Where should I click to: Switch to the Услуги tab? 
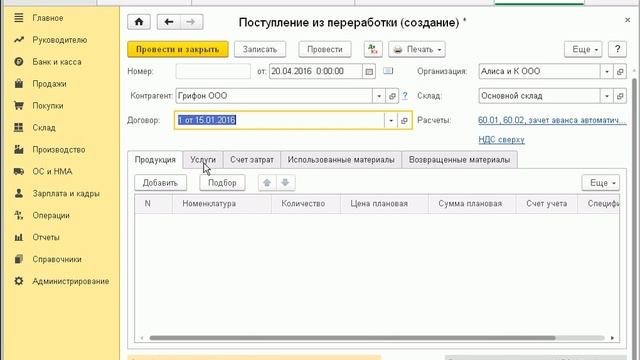click(x=203, y=160)
